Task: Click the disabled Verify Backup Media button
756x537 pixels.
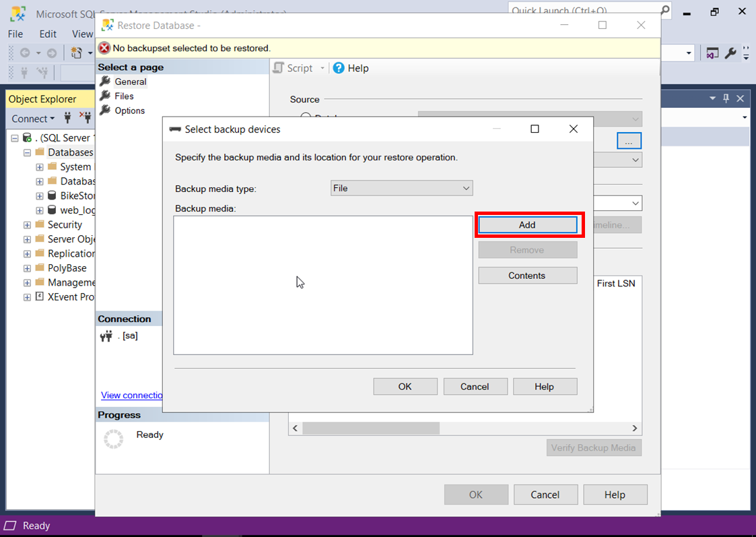Action: point(594,448)
